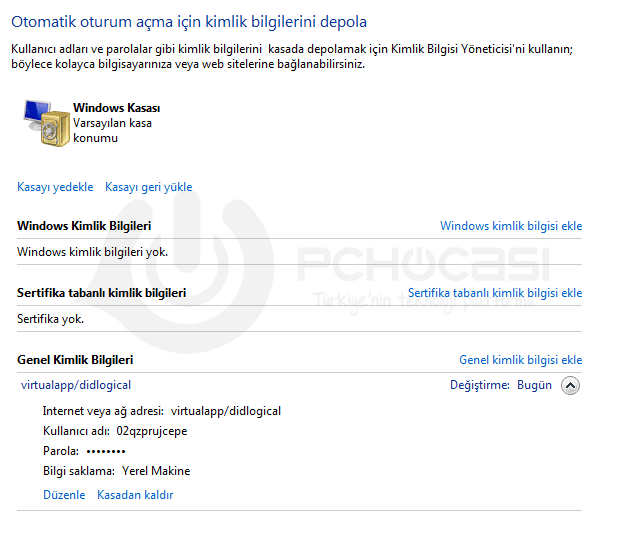Click the Sertifika yok. message text
Viewport: 620px width, 542px height.
[51, 319]
